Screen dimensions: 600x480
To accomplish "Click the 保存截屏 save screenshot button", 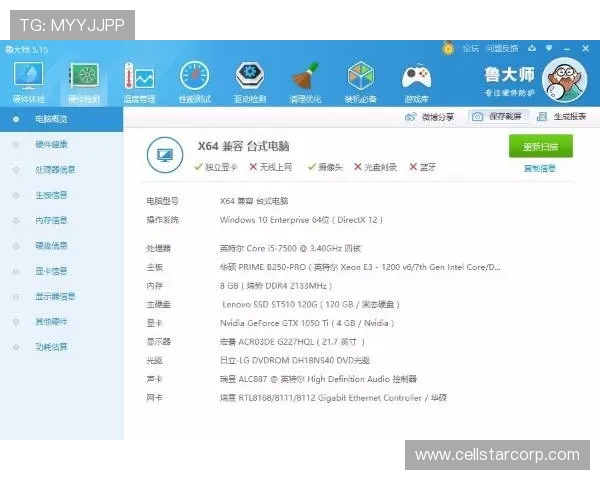I will tap(498, 117).
